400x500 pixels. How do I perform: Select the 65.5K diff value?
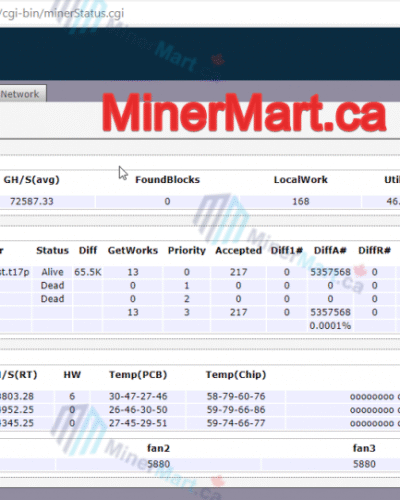click(x=88, y=272)
